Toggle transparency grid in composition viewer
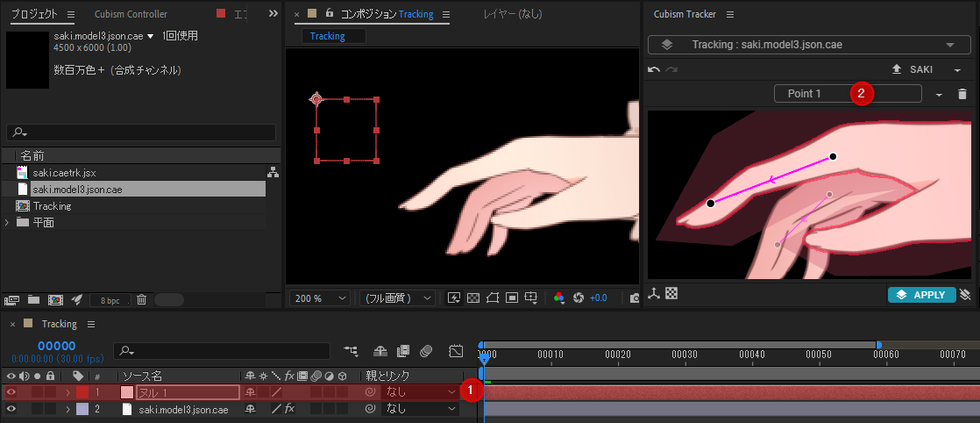The width and height of the screenshot is (980, 423). (x=473, y=298)
